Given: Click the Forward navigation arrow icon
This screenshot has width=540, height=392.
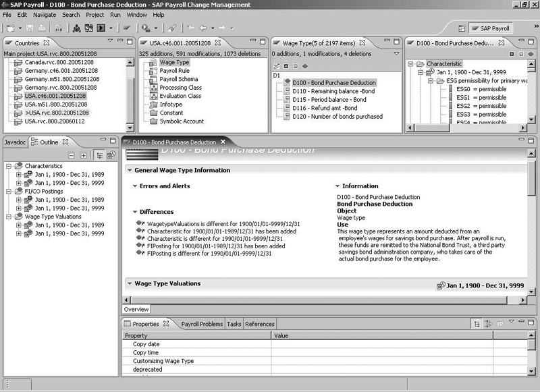Looking at the screenshot, I should coord(222,28).
